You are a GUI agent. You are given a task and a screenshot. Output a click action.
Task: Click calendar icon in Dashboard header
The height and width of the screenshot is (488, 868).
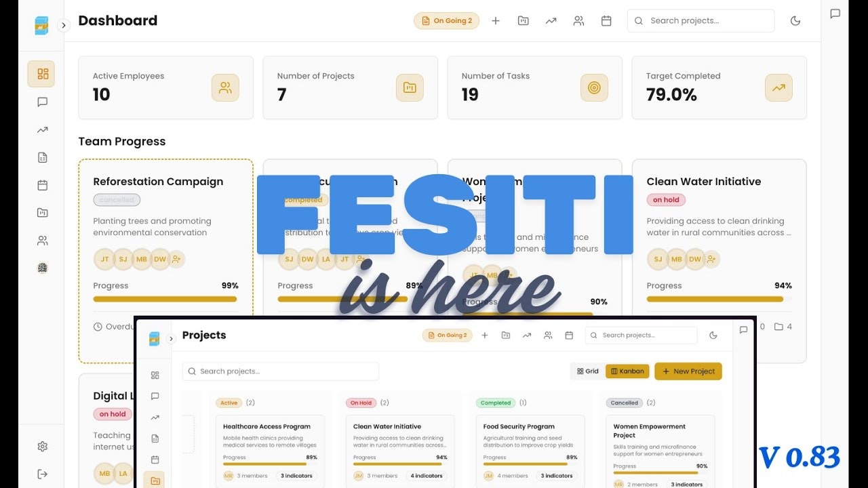tap(606, 21)
